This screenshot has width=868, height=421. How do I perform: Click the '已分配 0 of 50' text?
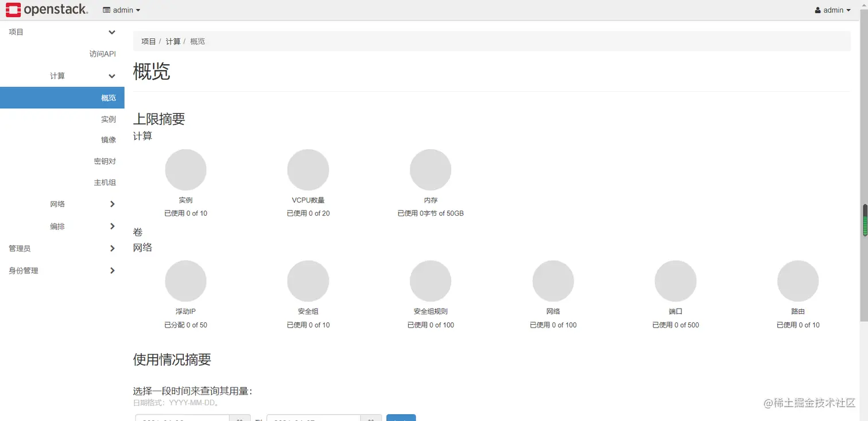185,325
